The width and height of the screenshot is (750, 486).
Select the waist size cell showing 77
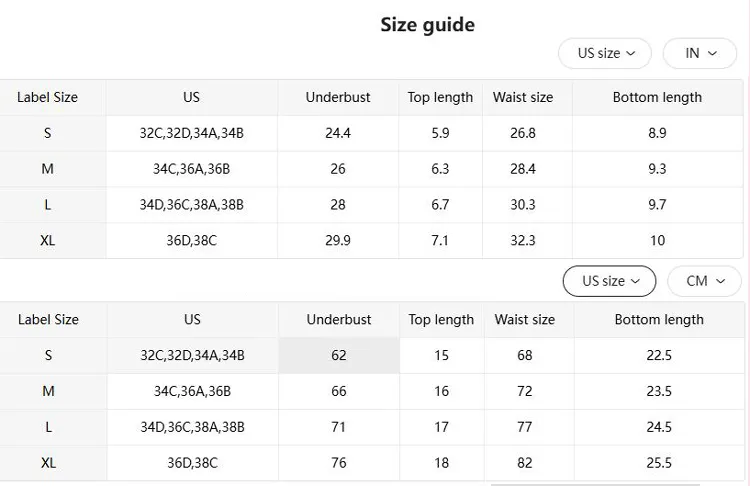click(x=525, y=427)
